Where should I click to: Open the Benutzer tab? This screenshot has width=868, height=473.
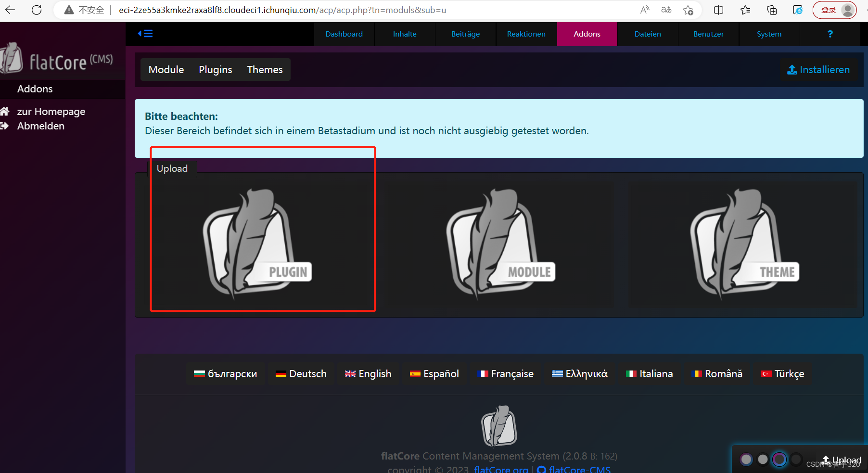point(708,34)
